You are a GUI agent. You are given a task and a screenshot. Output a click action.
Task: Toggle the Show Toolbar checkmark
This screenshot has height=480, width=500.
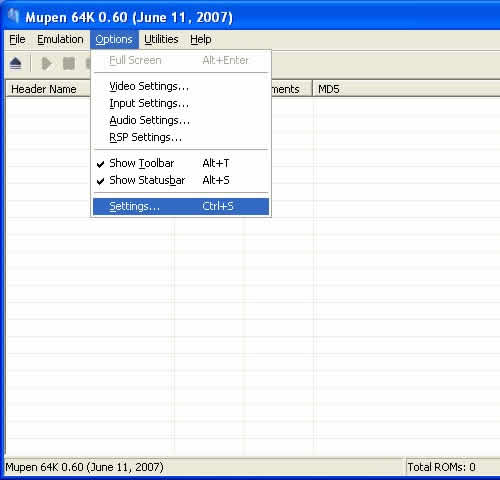[100, 164]
